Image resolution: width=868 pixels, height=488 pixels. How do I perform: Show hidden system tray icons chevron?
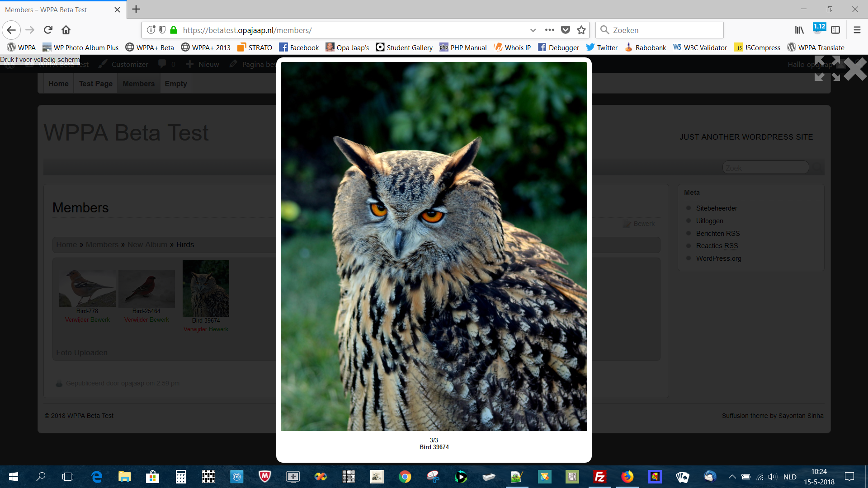tap(732, 477)
